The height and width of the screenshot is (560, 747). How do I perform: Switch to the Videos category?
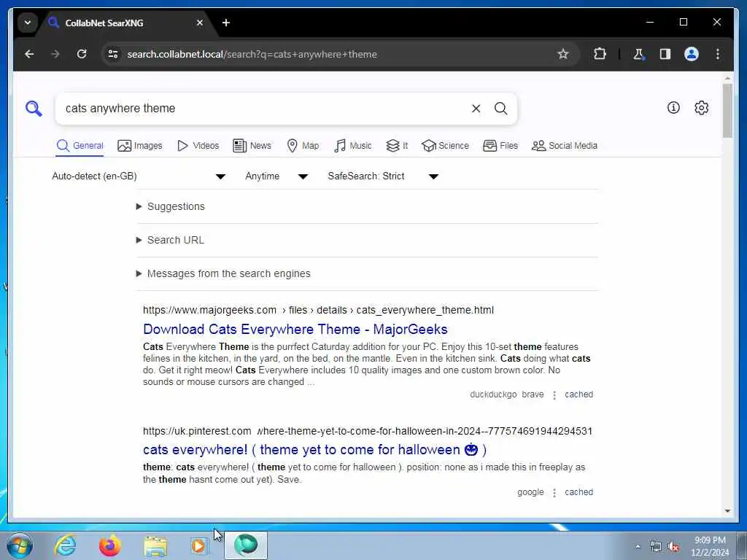(198, 146)
